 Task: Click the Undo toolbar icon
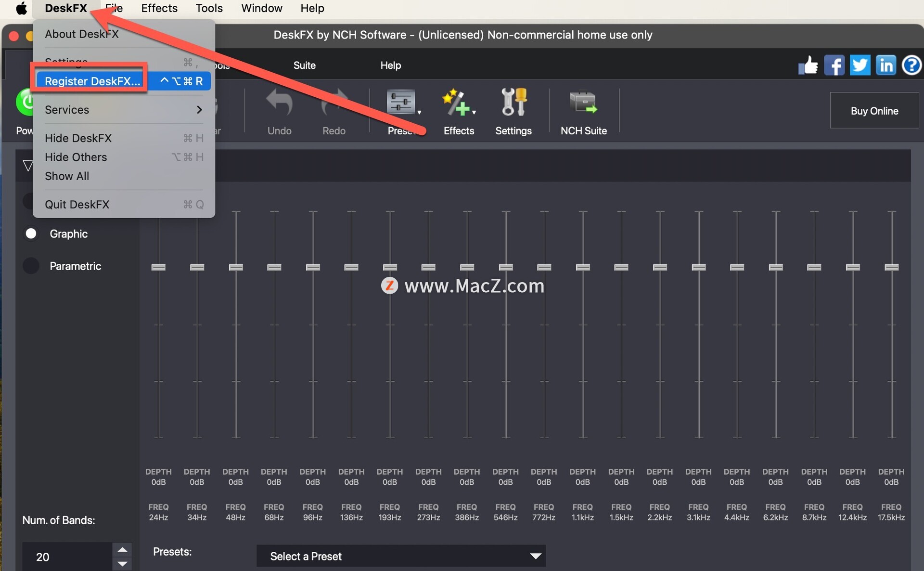tap(279, 103)
